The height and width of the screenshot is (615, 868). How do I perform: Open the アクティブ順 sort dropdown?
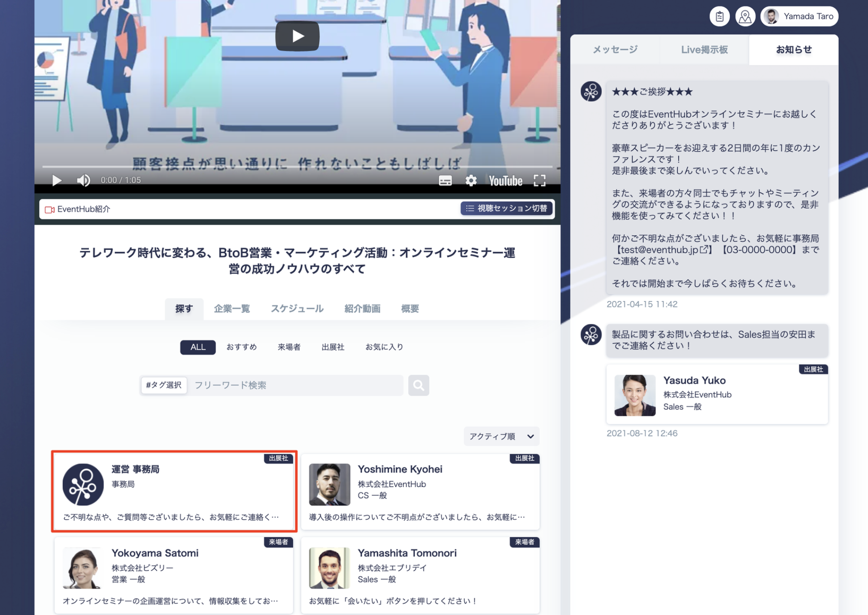(501, 436)
